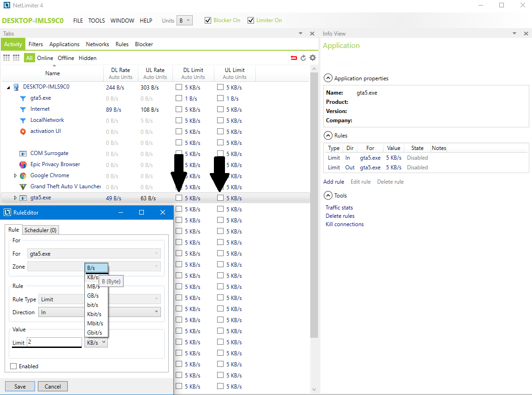Click the NetLimiter logo in the title bar

pos(6,5)
